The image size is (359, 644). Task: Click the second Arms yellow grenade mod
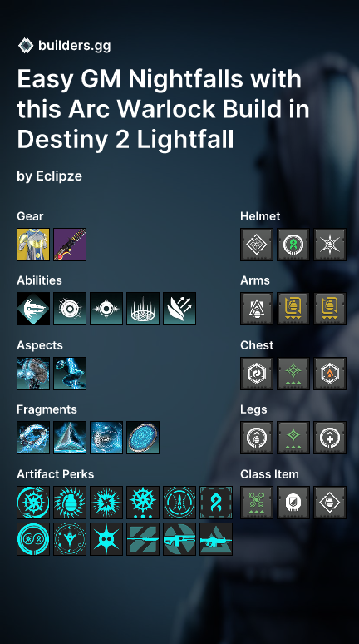(293, 309)
